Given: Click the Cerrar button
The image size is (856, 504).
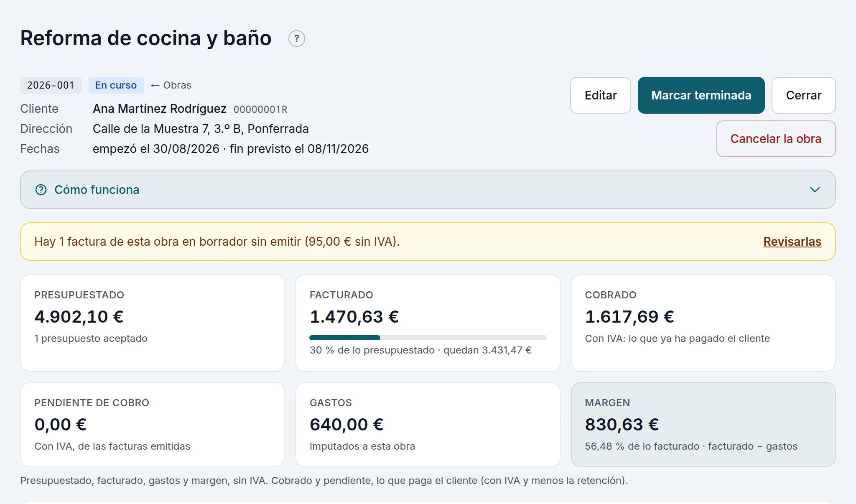Looking at the screenshot, I should tap(803, 95).
